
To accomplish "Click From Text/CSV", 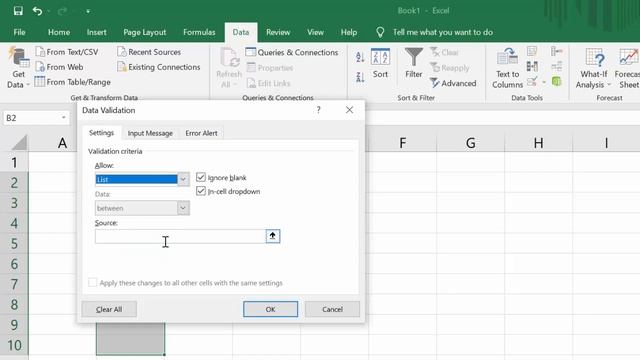I will 67,52.
